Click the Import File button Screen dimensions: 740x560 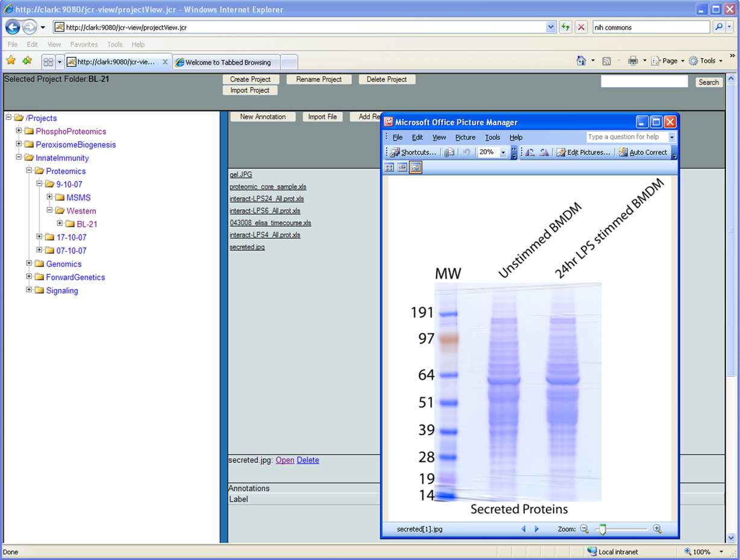point(322,116)
